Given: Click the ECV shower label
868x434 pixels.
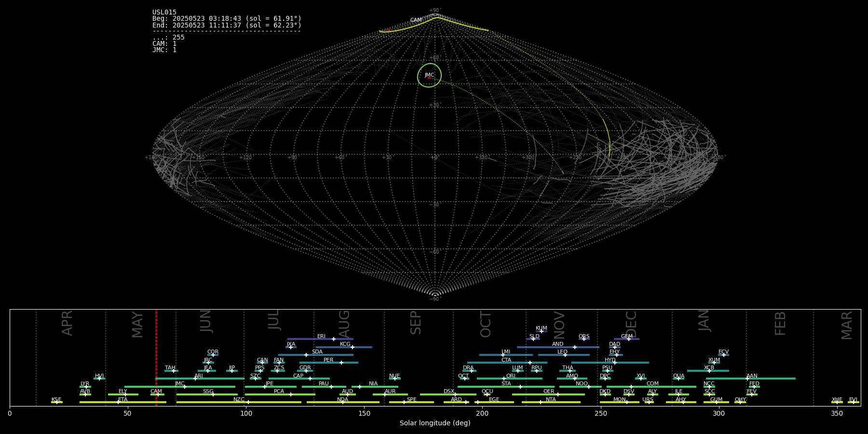Looking at the screenshot, I should 723,352.
